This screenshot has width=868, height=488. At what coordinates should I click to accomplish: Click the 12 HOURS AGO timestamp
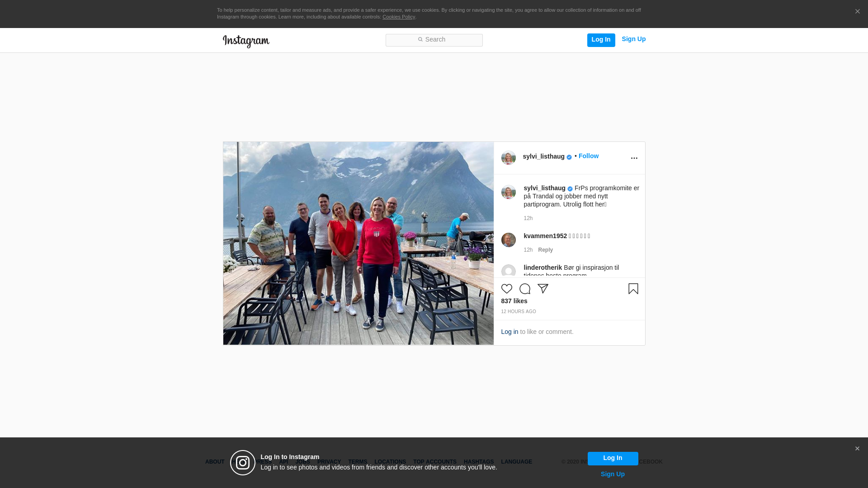[519, 312]
